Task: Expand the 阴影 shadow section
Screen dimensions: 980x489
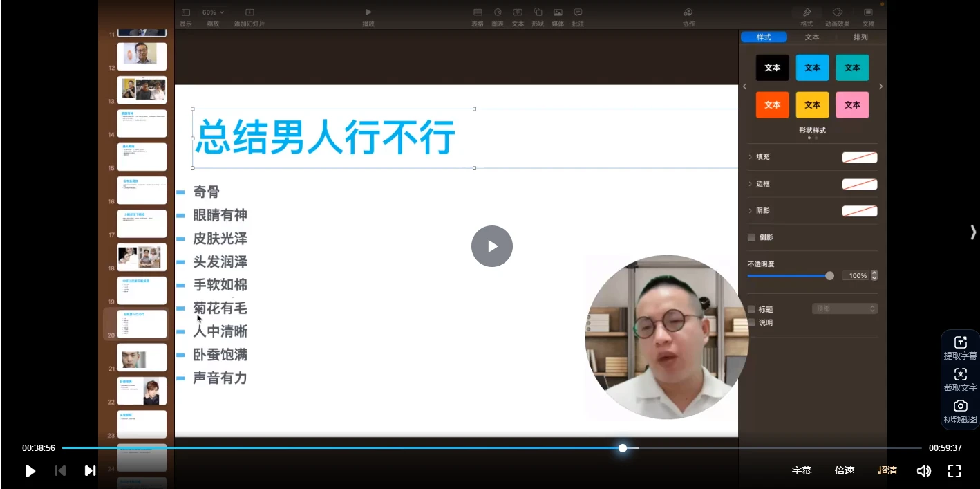Action: [751, 210]
